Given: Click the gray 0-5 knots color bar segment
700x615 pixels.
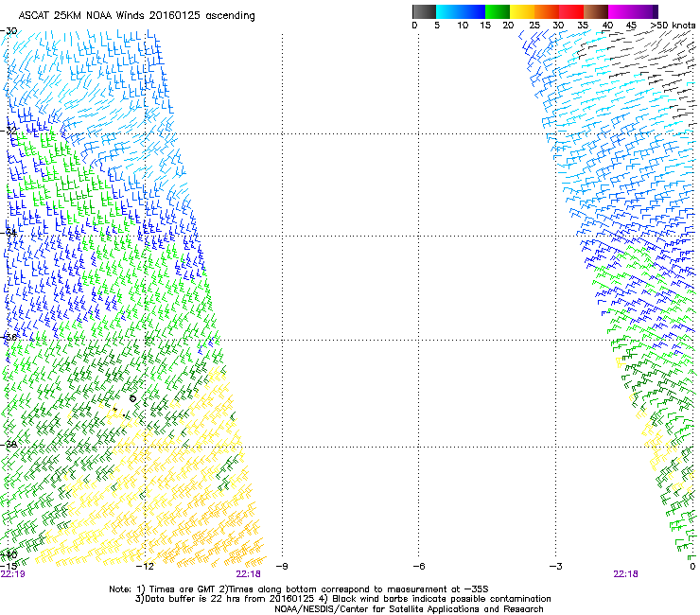Looking at the screenshot, I should coord(424,11).
